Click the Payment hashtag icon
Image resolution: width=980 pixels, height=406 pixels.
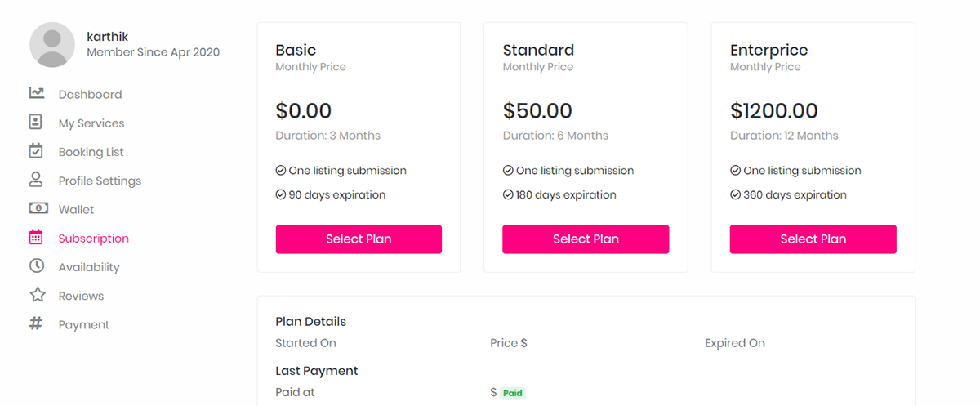(36, 323)
